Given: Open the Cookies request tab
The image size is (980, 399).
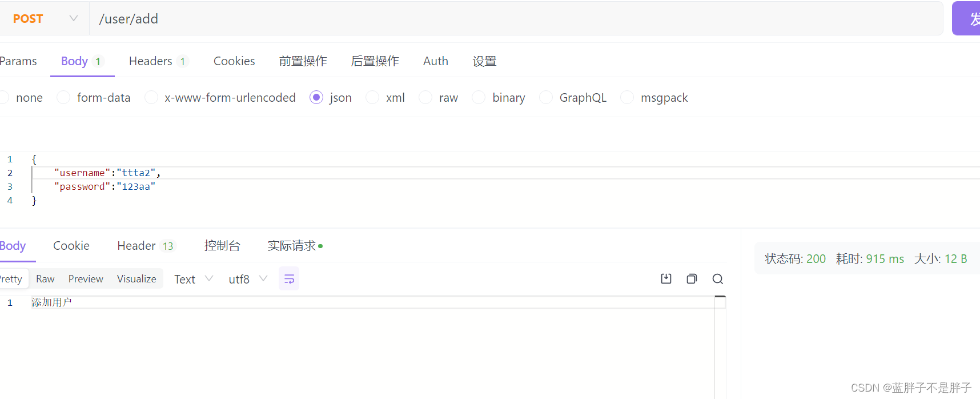Looking at the screenshot, I should [x=234, y=61].
